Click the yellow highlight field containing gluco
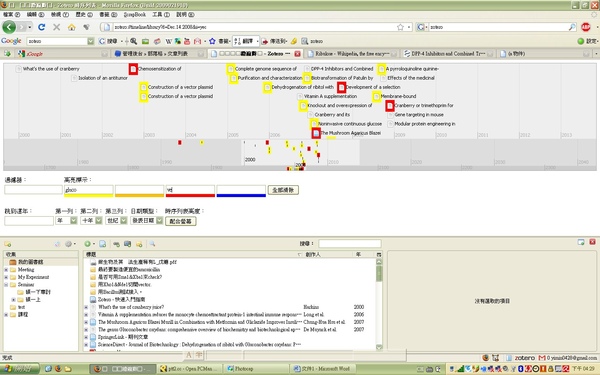This screenshot has width=600, height=375. click(89, 190)
